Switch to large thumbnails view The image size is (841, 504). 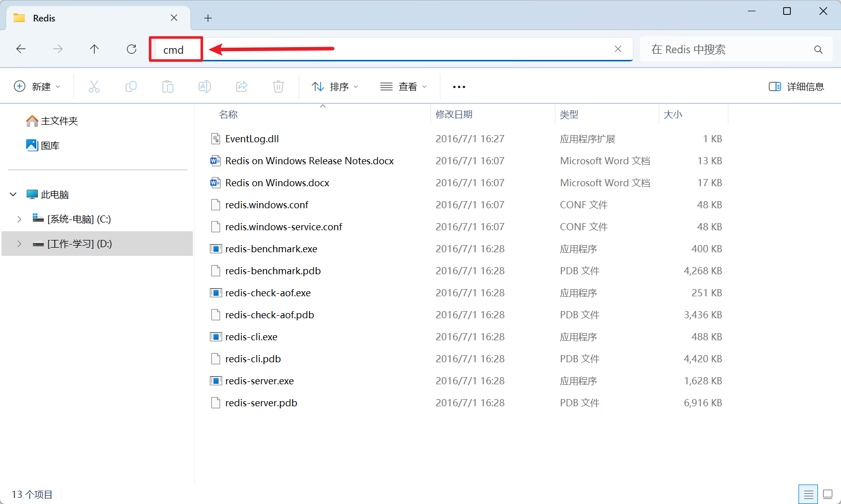828,494
